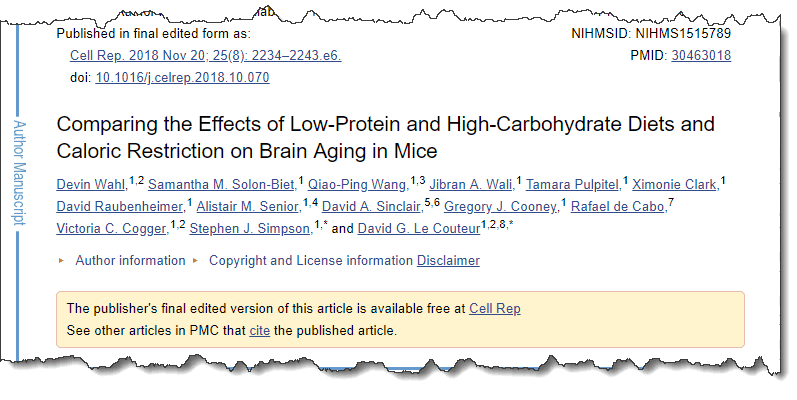Screen dimensions: 797x400
Task: Expand Copyright and License information
Action: tap(311, 260)
